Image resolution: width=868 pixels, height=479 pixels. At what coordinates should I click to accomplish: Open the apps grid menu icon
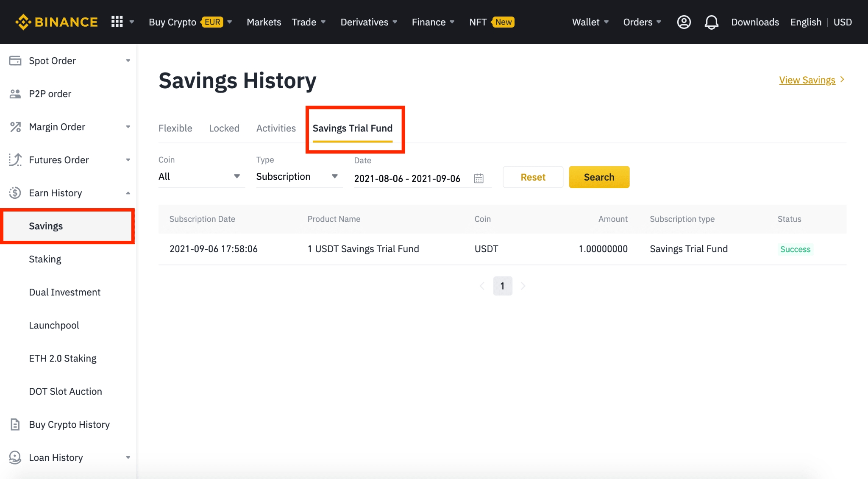117,22
